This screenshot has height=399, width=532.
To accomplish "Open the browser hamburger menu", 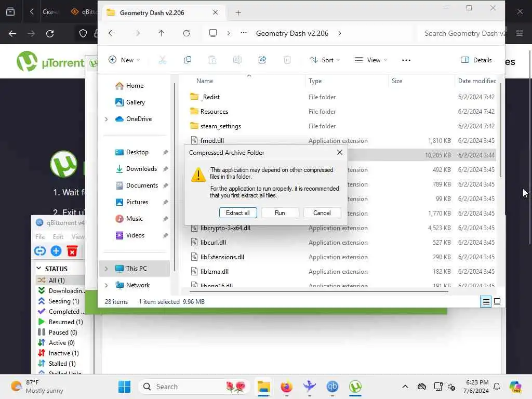I will 519,33.
